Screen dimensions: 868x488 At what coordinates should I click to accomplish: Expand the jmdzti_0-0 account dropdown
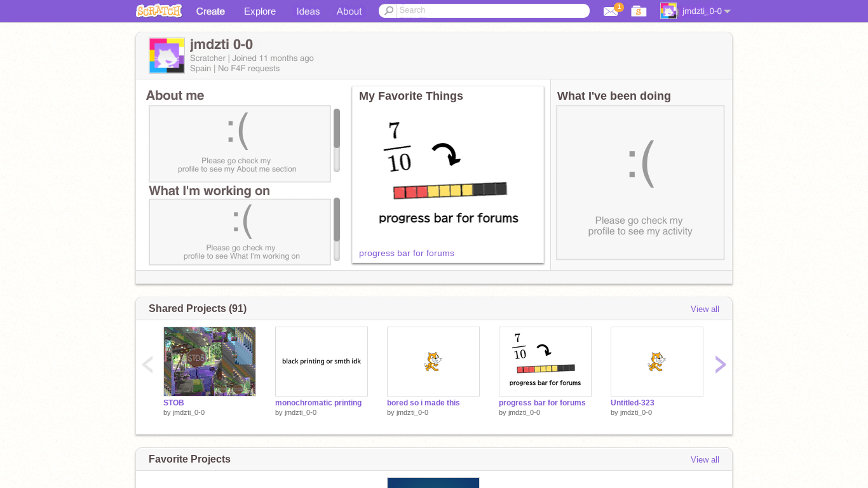tap(707, 11)
